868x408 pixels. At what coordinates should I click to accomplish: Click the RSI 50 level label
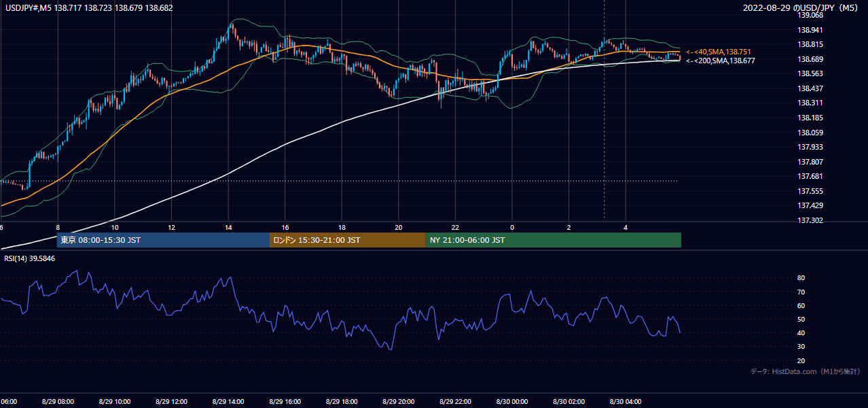801,320
